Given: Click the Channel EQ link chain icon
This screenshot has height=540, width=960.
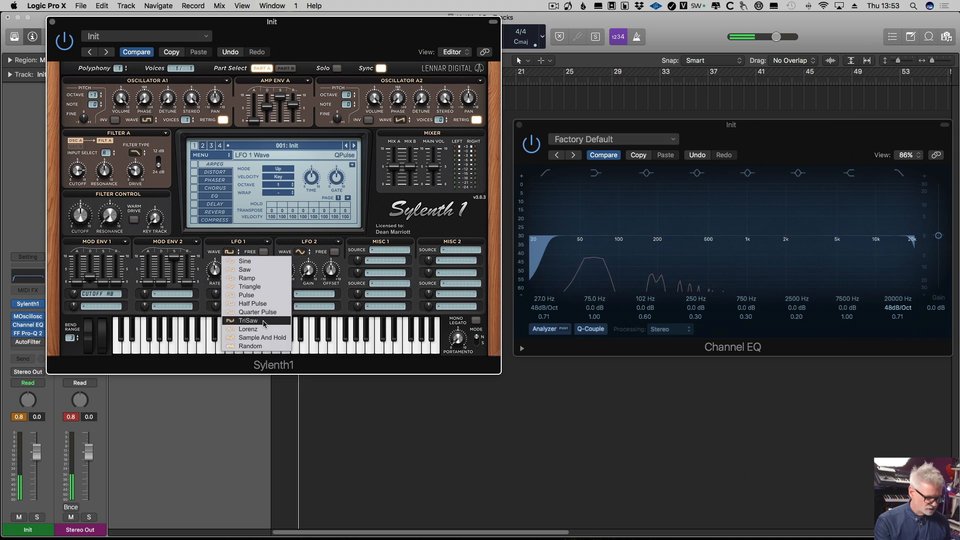Looking at the screenshot, I should point(936,155).
